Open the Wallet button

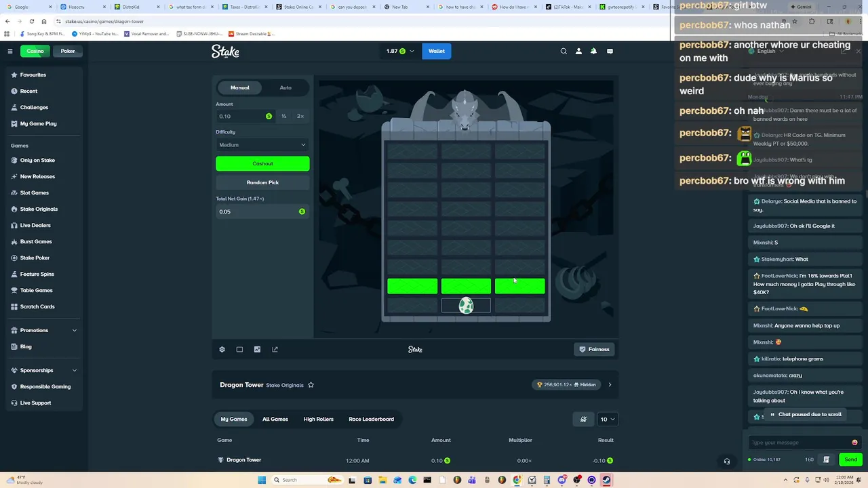[437, 51]
